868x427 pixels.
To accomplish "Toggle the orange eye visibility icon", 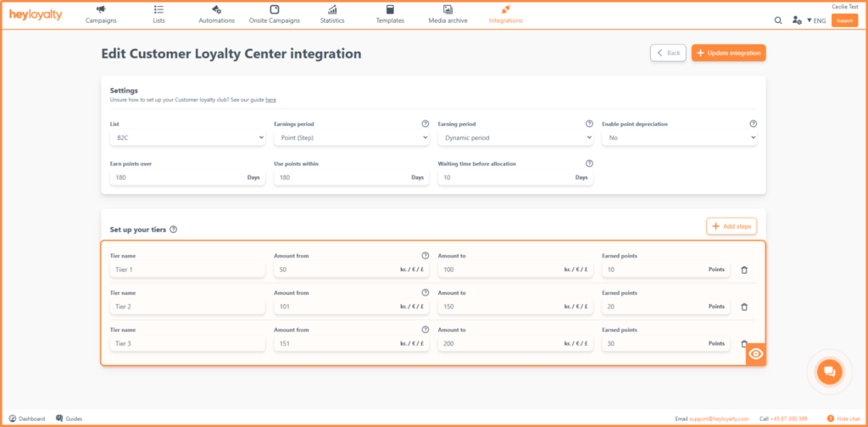I will tap(755, 354).
